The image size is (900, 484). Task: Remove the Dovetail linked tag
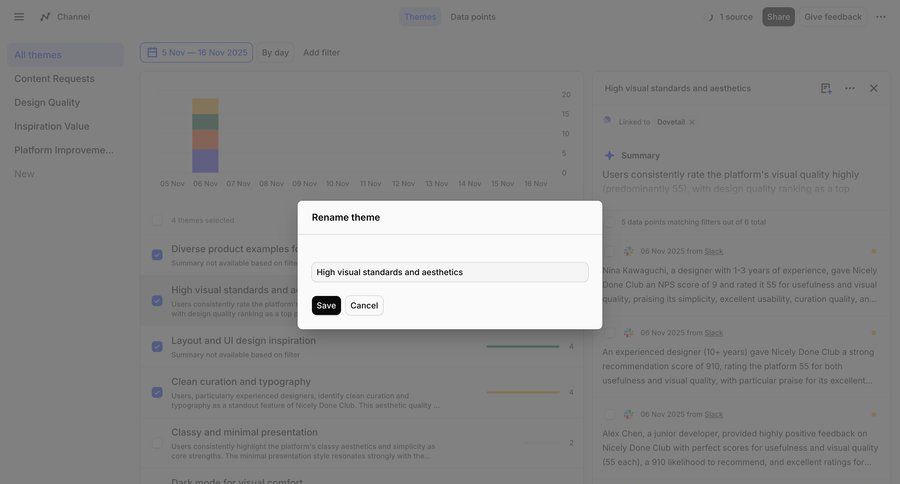(692, 122)
